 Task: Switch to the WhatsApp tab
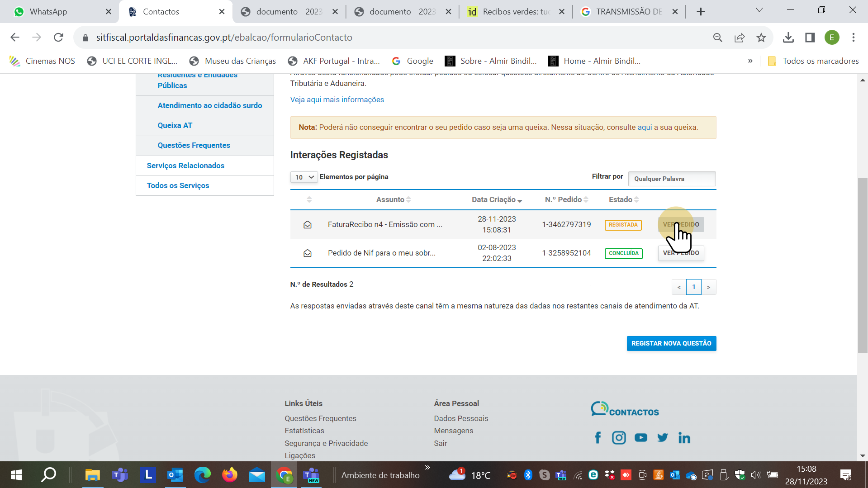click(48, 12)
